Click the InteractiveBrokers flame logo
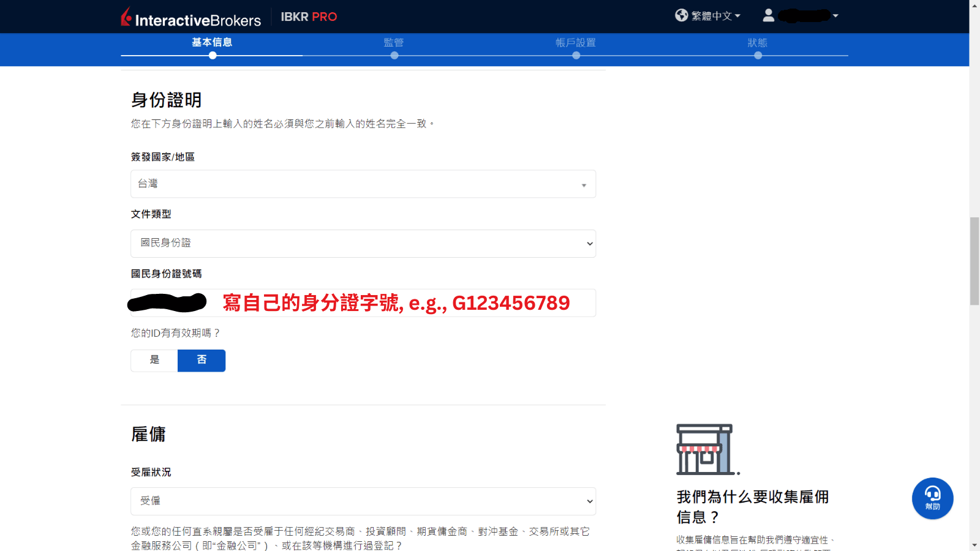The height and width of the screenshot is (551, 980). coord(126,17)
